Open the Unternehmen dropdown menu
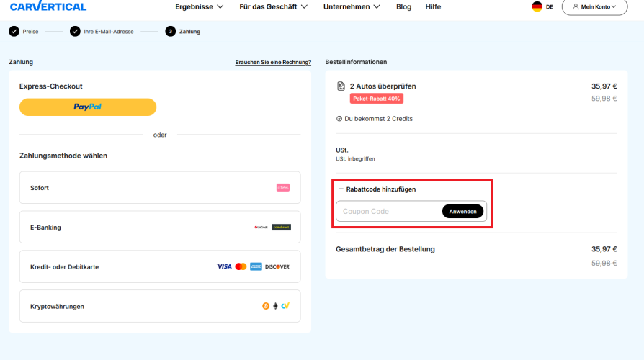The height and width of the screenshot is (360, 644). tap(352, 7)
